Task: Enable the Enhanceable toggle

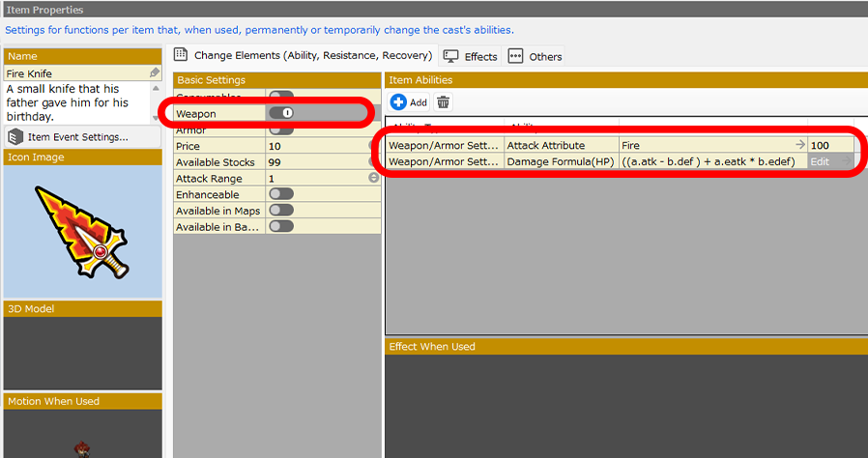Action: coord(281,194)
